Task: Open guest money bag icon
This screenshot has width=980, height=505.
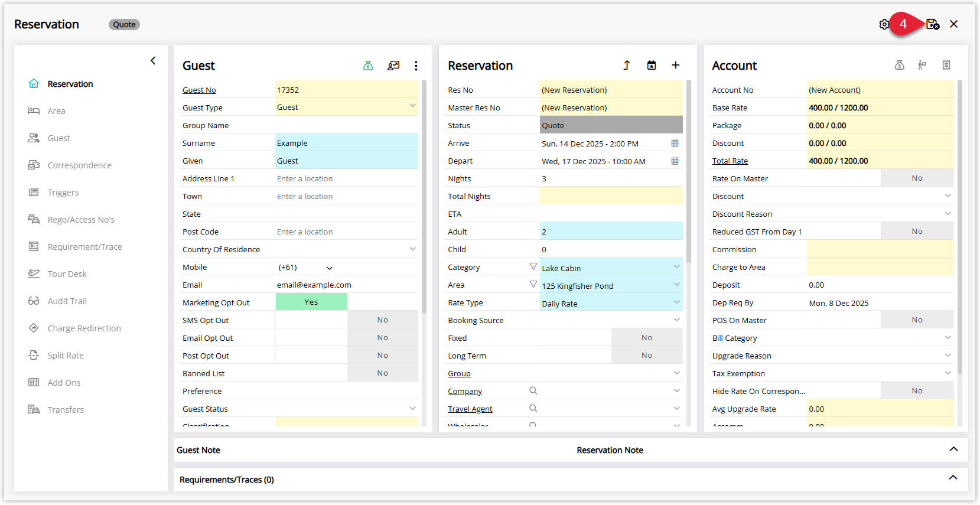Action: pos(368,66)
